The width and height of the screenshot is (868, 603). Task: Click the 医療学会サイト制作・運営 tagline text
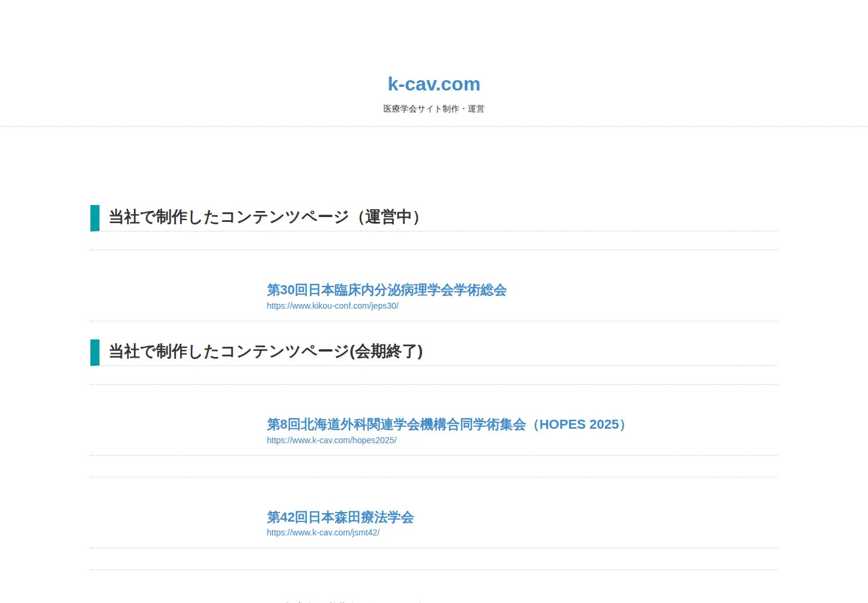(434, 109)
